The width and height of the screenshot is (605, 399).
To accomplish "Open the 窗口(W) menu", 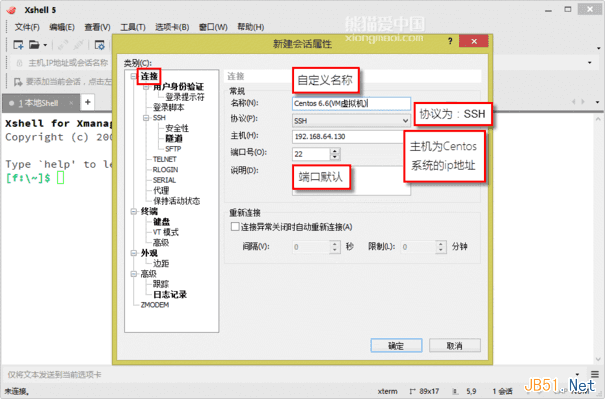I will coord(213,27).
